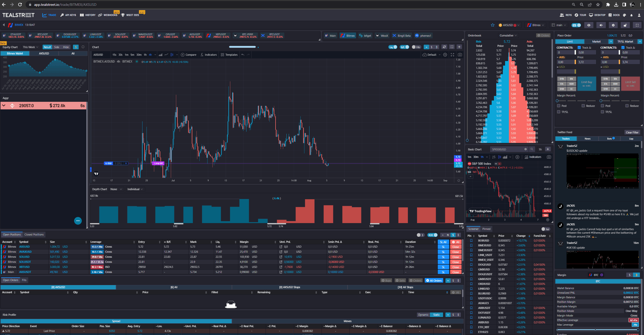Open Individual depth dropdown
Viewport: 644px width, 335px height.
point(135,189)
